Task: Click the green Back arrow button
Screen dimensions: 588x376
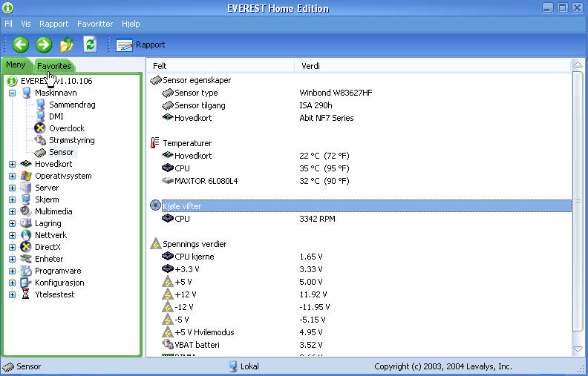Action: coord(21,44)
